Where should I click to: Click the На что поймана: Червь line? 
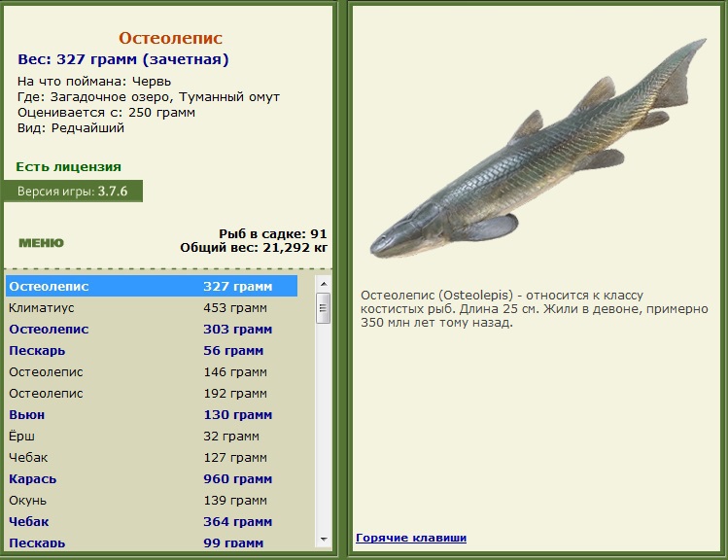94,82
